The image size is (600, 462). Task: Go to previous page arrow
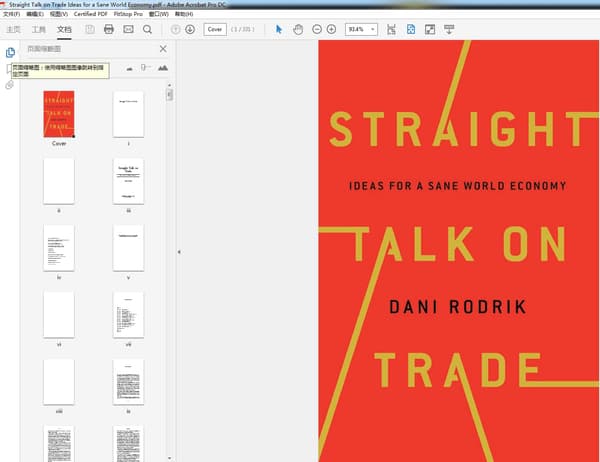pos(175,29)
